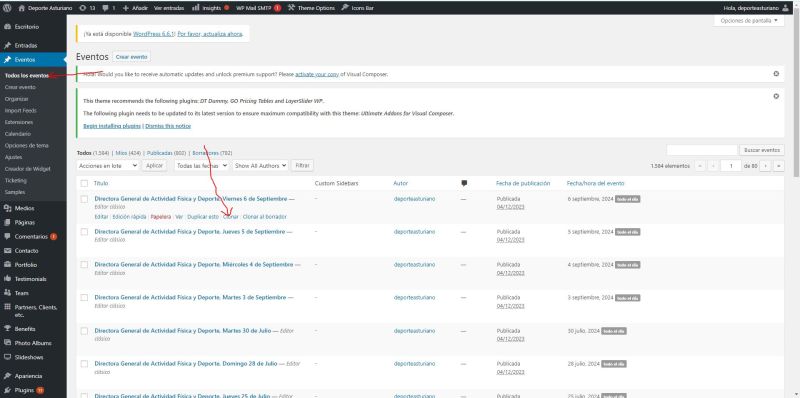Check the Viernes 6 de Septiembre event

click(x=84, y=199)
